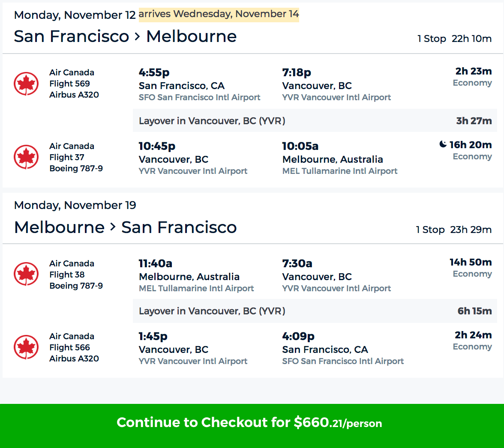The image size is (504, 448).
Task: Click the Flight 38 Boeing 787-9 details
Action: (76, 280)
